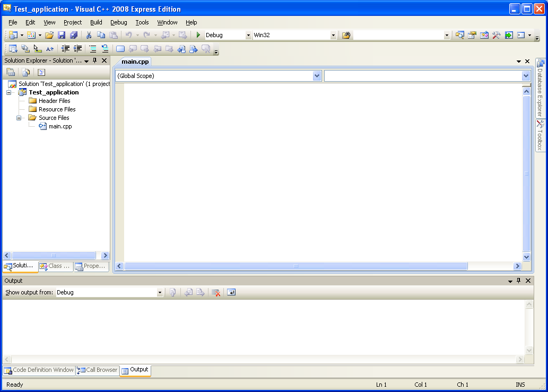The width and height of the screenshot is (548, 392).
Task: Open the Find combo box dropdown arrow
Action: pyautogui.click(x=447, y=36)
